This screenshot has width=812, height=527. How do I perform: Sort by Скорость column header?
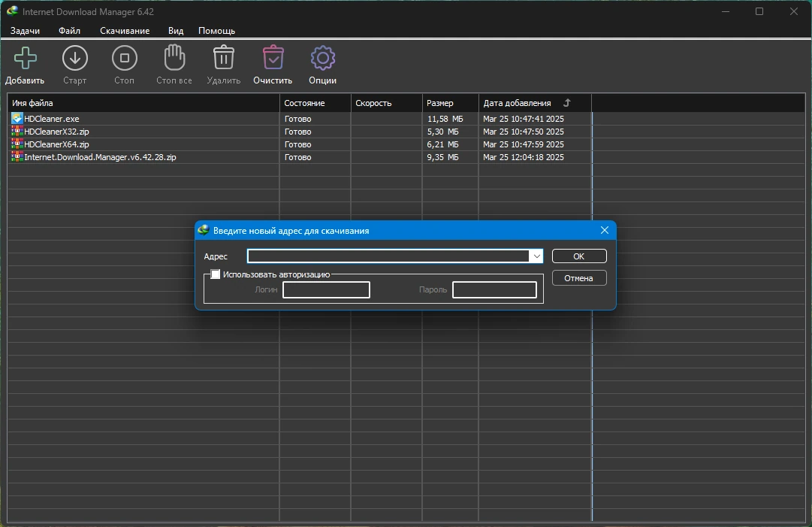point(387,102)
